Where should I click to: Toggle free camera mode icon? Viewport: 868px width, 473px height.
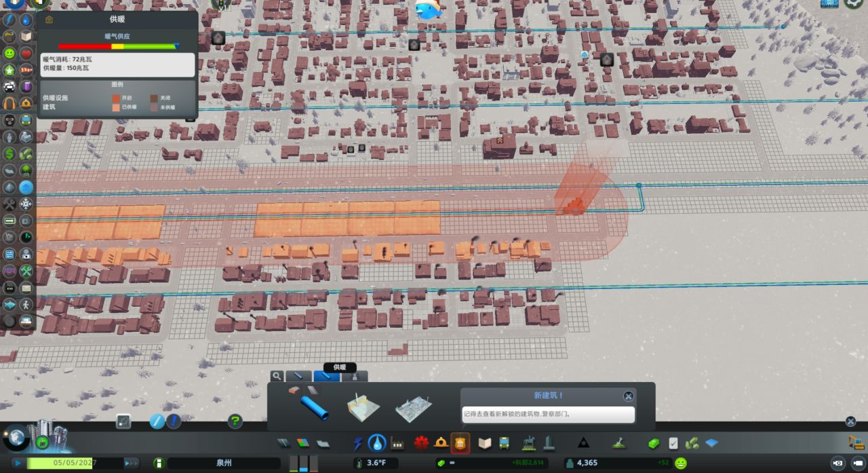point(857,463)
